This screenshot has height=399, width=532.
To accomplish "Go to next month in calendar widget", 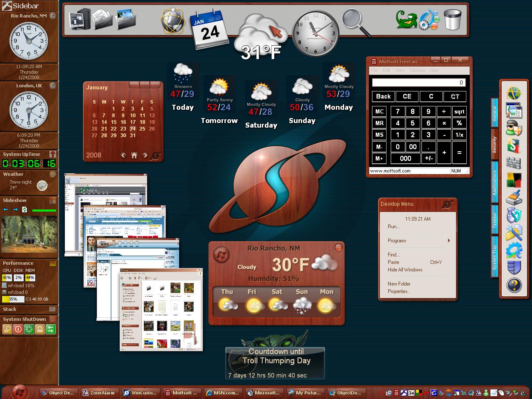I will click(x=145, y=155).
